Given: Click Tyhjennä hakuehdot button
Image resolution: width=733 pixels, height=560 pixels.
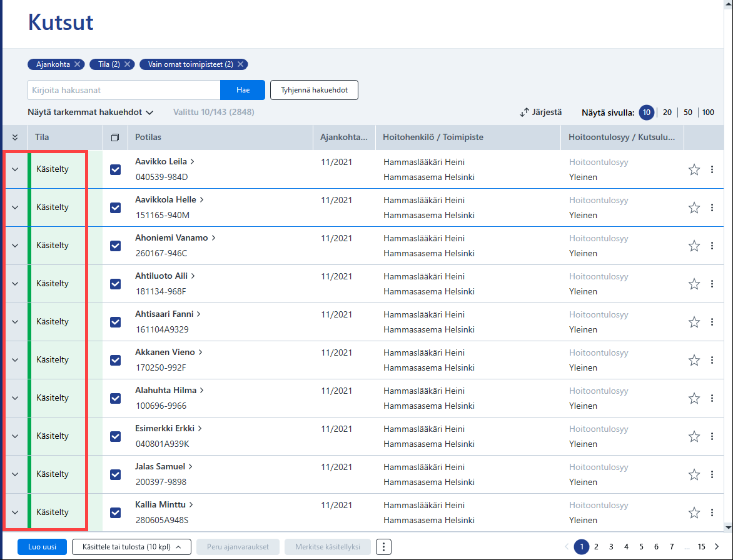Looking at the screenshot, I should 314,90.
